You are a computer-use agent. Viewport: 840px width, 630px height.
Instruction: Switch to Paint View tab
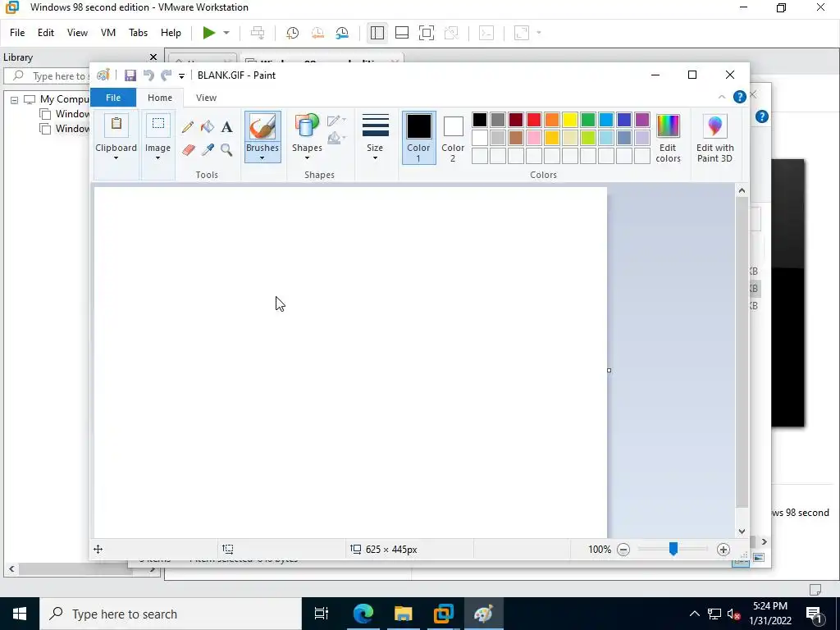point(206,98)
